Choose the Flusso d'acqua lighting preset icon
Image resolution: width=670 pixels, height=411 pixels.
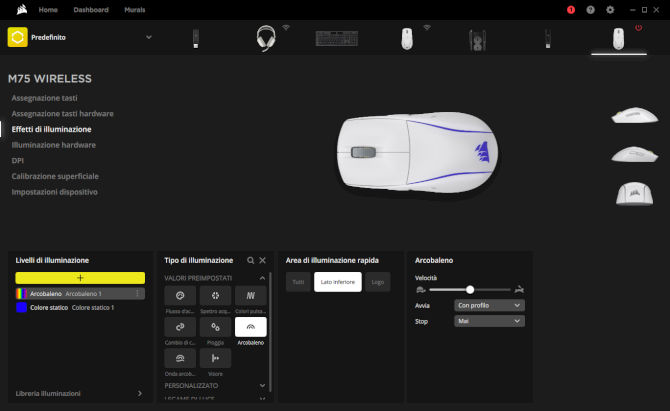180,295
